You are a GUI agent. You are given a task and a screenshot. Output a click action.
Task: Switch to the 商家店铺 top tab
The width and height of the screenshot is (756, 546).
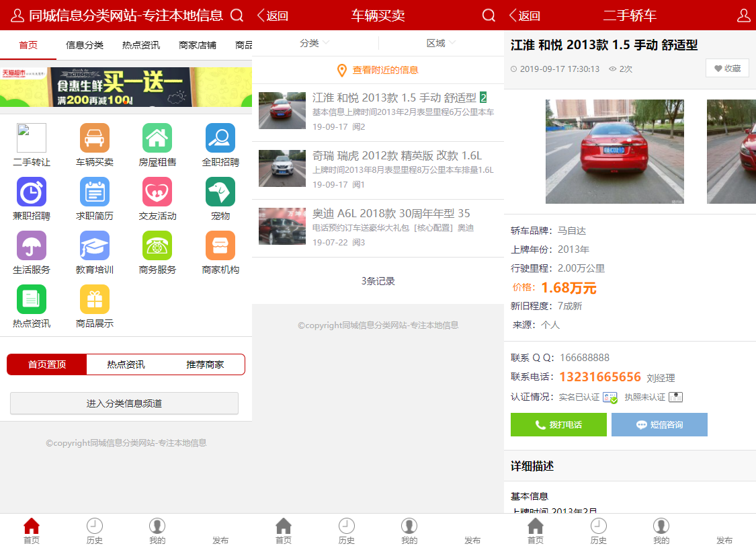pos(197,45)
